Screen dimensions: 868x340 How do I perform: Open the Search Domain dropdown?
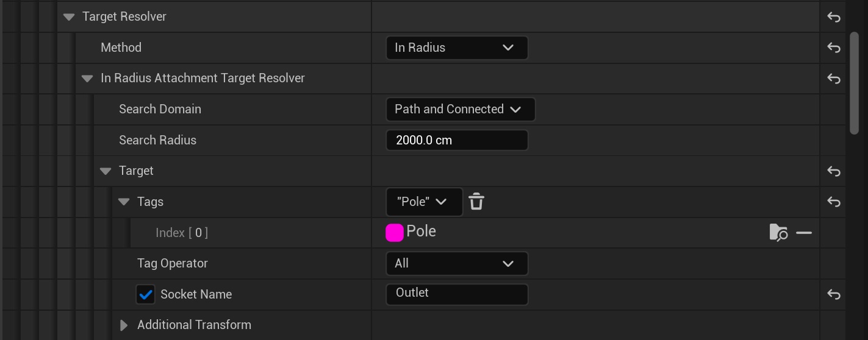[x=460, y=110]
